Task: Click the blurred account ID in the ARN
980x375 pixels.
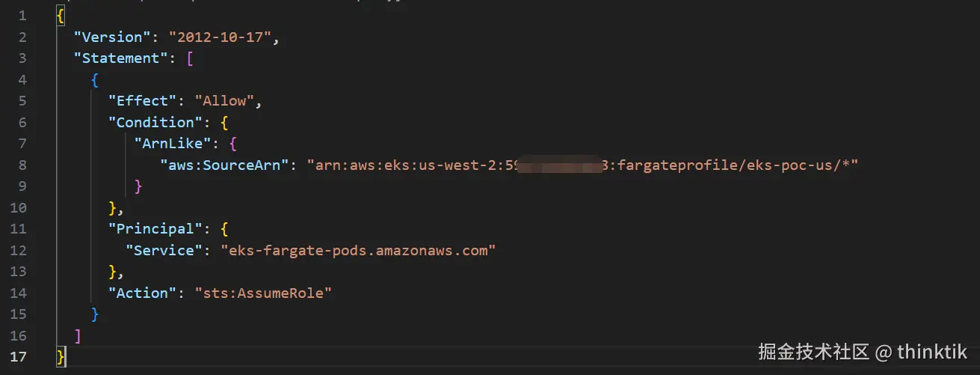Action: pyautogui.click(x=561, y=165)
